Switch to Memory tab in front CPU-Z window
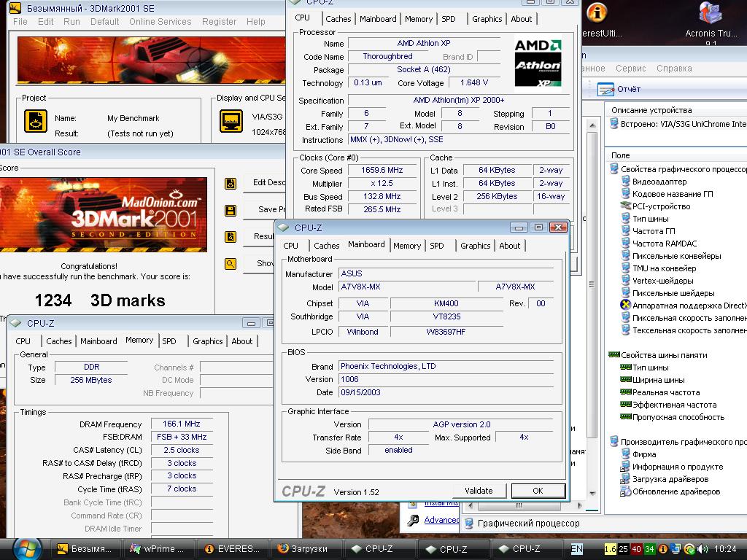 (x=407, y=246)
